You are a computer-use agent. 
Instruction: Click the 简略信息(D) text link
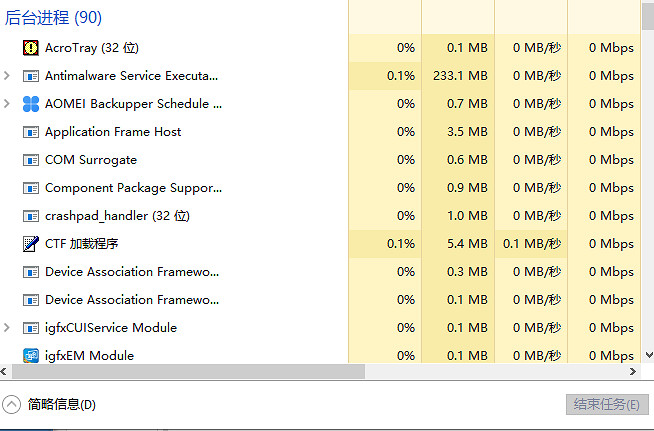click(x=62, y=404)
